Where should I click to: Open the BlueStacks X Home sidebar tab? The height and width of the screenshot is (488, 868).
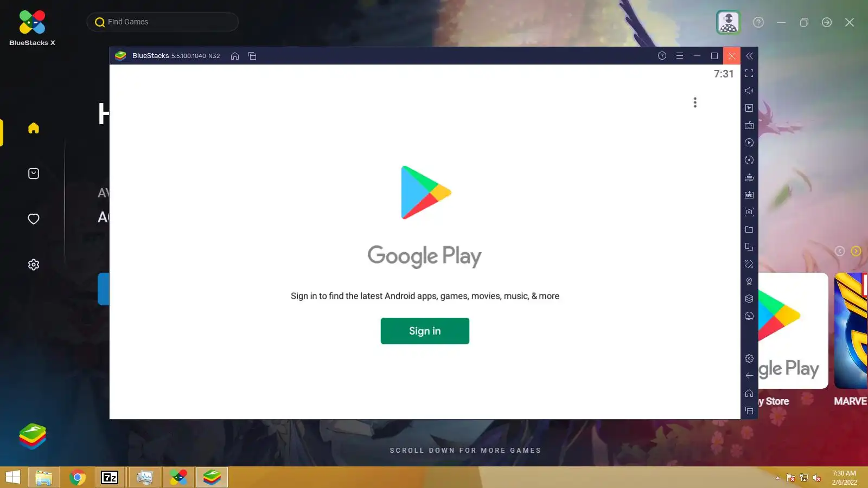coord(34,128)
